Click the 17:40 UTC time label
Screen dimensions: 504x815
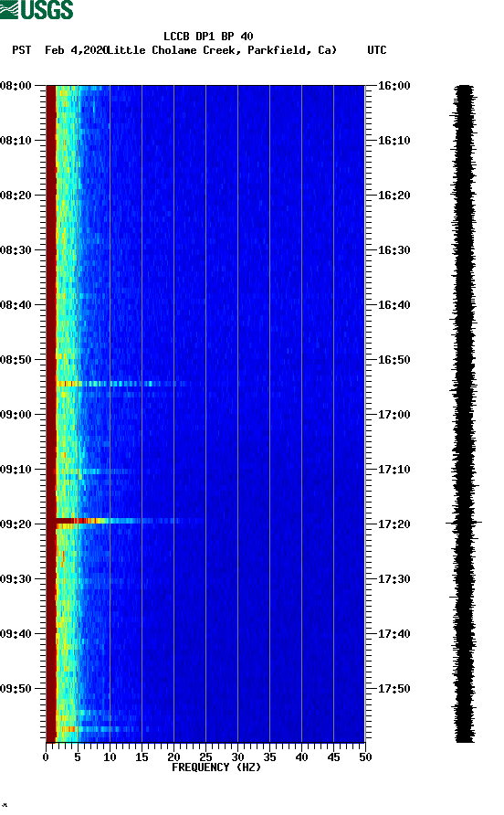(x=394, y=634)
